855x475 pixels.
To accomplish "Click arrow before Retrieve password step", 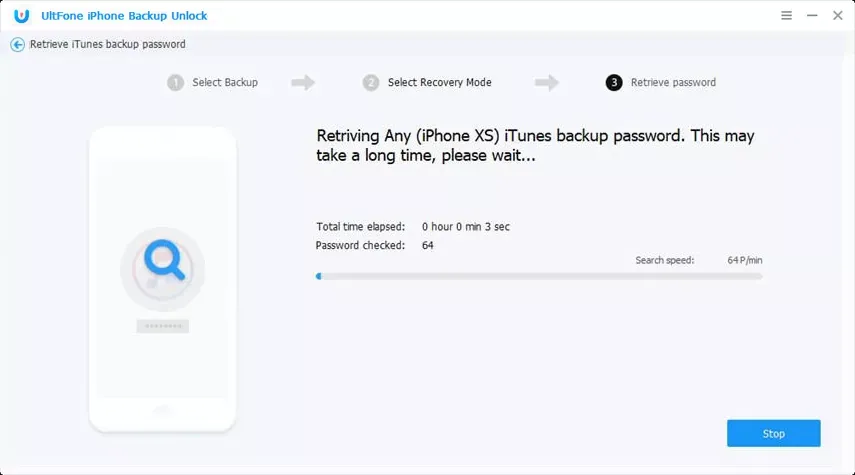I will [x=547, y=82].
